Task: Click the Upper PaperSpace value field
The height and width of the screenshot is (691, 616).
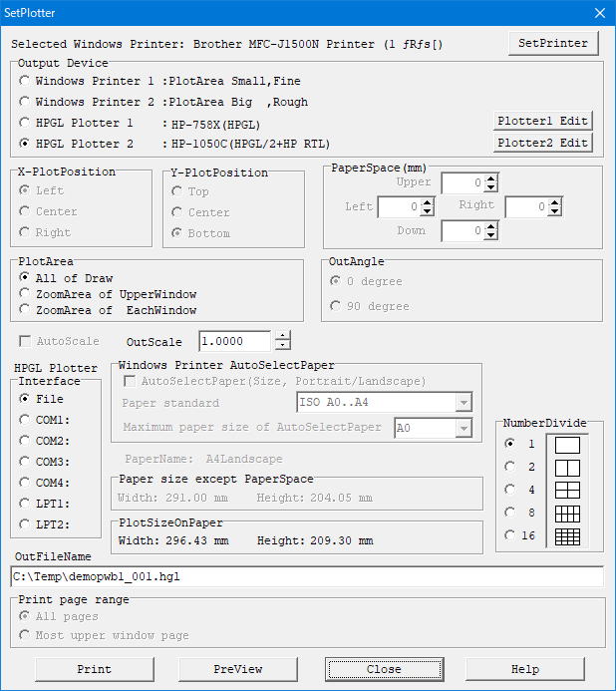Action: point(462,182)
